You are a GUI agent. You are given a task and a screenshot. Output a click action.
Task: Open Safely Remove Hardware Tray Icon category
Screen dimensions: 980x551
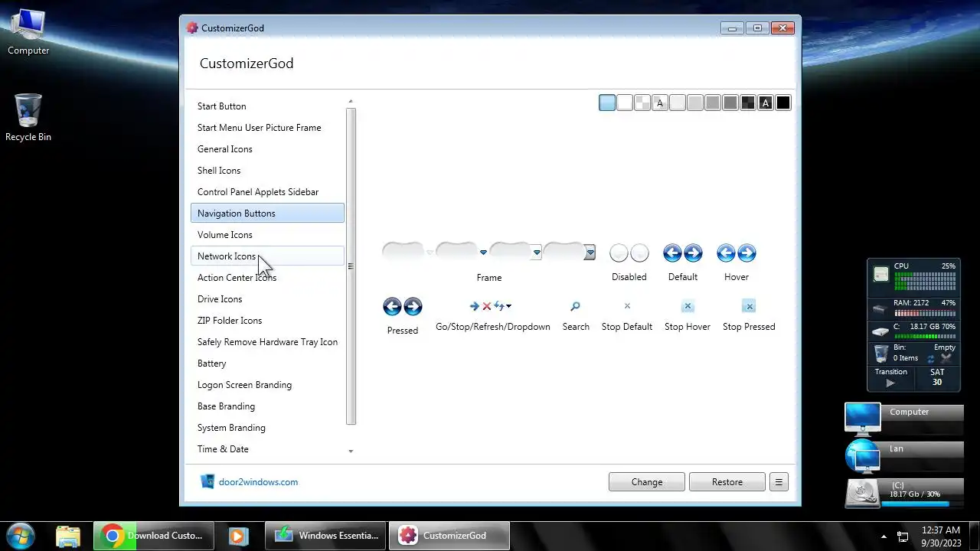[x=267, y=342]
